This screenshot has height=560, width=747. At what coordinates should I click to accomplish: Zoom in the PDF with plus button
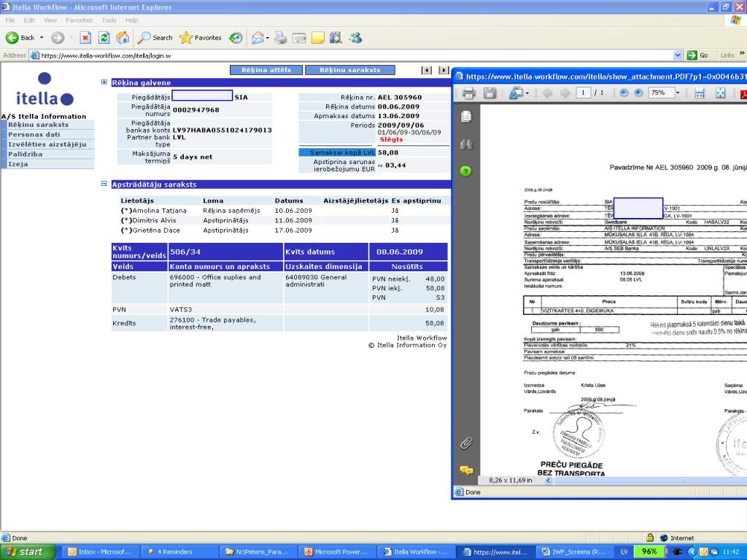click(x=639, y=93)
